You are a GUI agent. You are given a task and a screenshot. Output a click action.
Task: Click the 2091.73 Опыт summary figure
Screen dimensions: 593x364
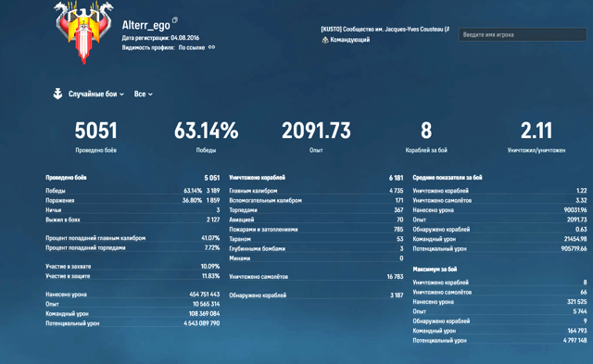tap(316, 137)
